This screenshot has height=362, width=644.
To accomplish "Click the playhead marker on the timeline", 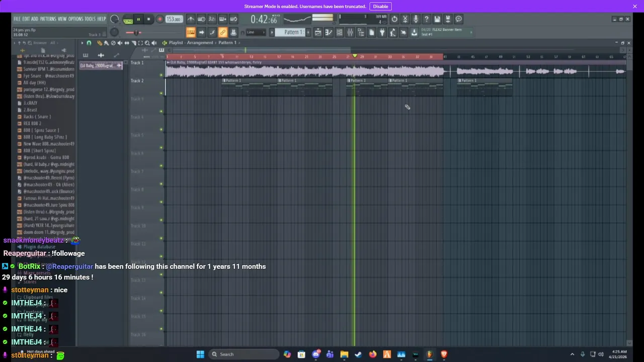I will 355,56.
